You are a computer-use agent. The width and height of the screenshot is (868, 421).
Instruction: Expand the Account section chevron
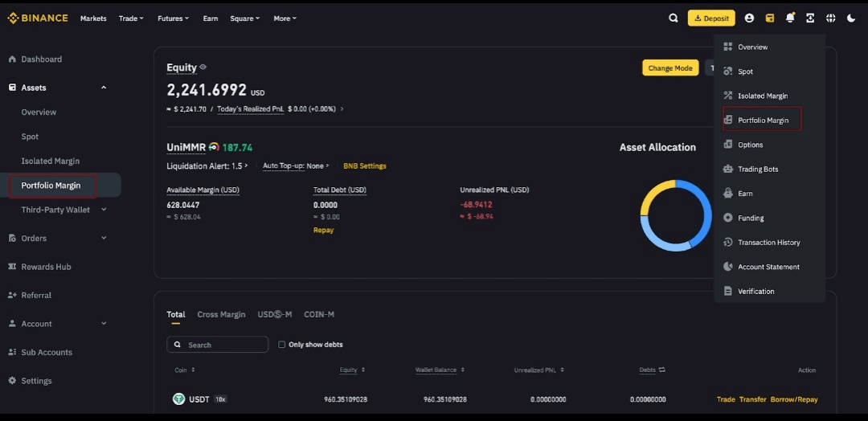(104, 324)
